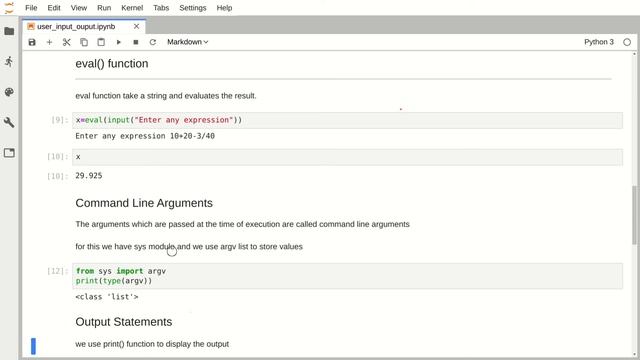The image size is (640, 360).
Task: Close the user_input_ouput.ipynb tab
Action: click(x=136, y=27)
